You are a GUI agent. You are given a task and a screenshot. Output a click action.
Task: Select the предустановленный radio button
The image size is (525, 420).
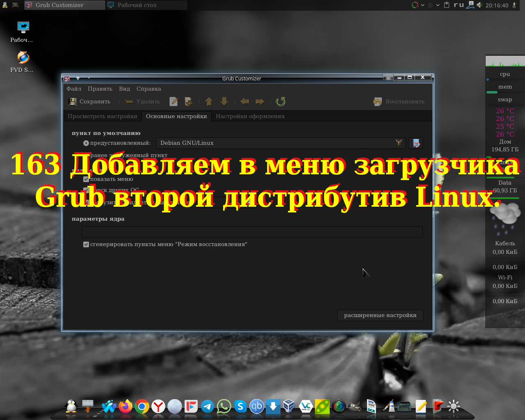click(86, 143)
